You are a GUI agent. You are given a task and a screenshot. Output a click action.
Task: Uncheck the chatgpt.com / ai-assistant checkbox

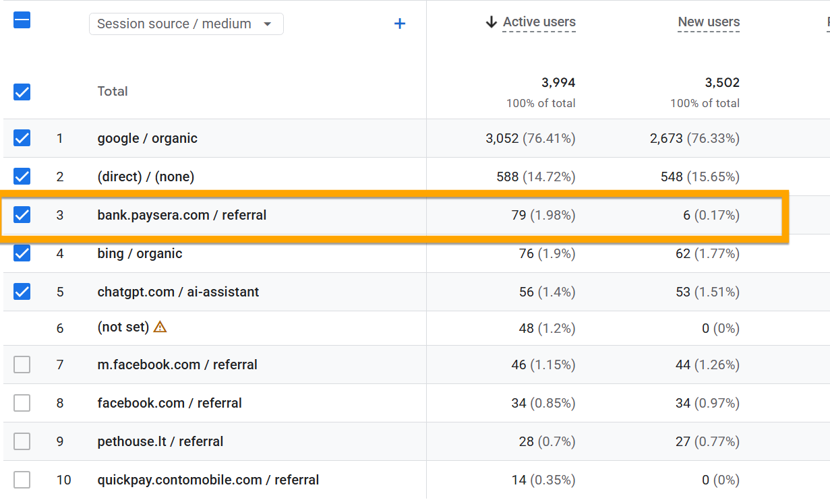(x=22, y=292)
